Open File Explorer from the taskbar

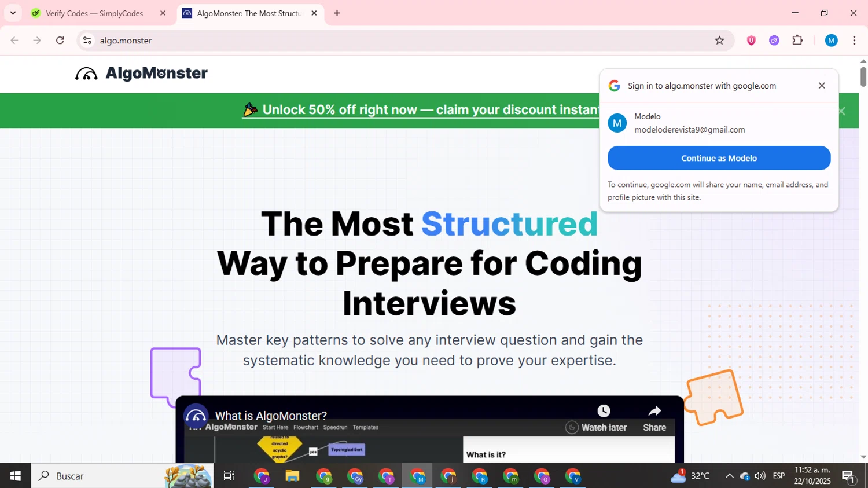tap(292, 476)
